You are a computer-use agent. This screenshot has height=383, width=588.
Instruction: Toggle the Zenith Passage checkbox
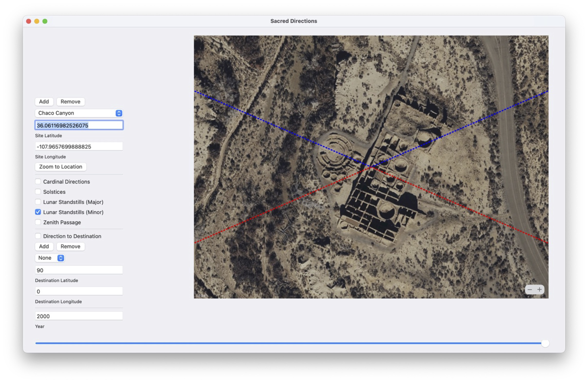38,222
